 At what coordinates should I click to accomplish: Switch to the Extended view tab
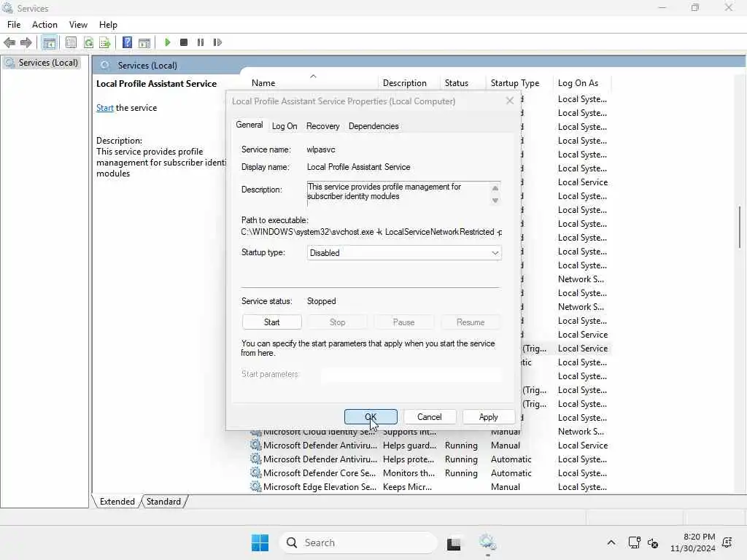[117, 502]
